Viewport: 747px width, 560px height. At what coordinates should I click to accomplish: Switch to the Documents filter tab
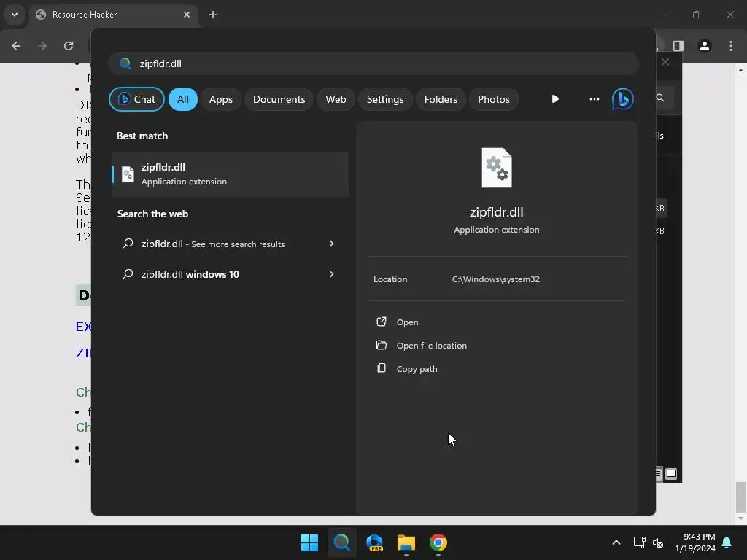tap(279, 99)
